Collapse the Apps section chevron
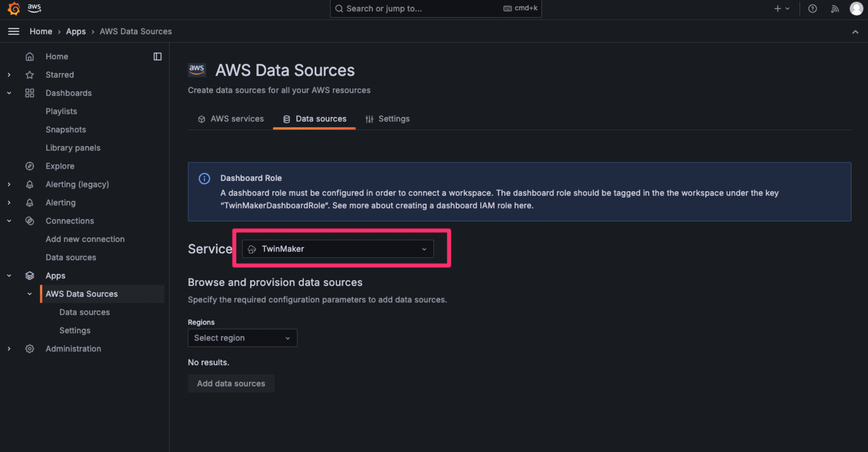 (9, 275)
